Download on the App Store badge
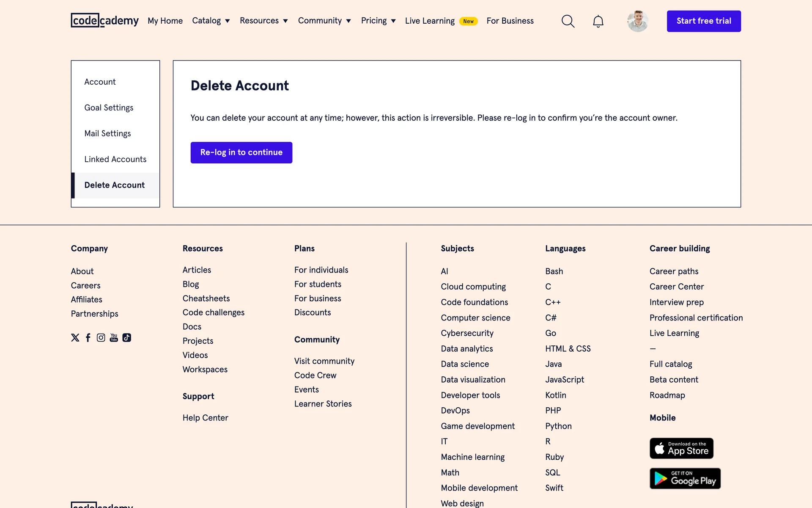Screen dimensions: 812x508 681,448
